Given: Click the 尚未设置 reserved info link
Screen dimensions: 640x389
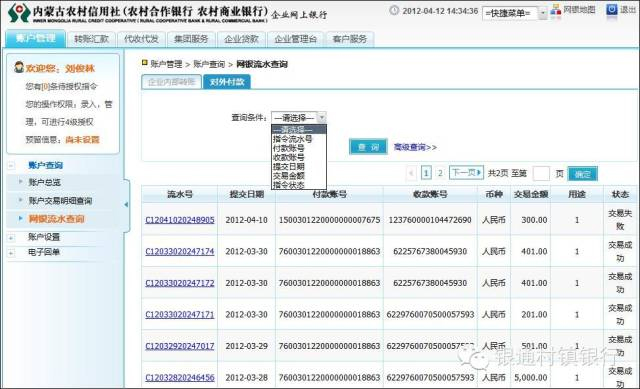Looking at the screenshot, I should pyautogui.click(x=82, y=140).
